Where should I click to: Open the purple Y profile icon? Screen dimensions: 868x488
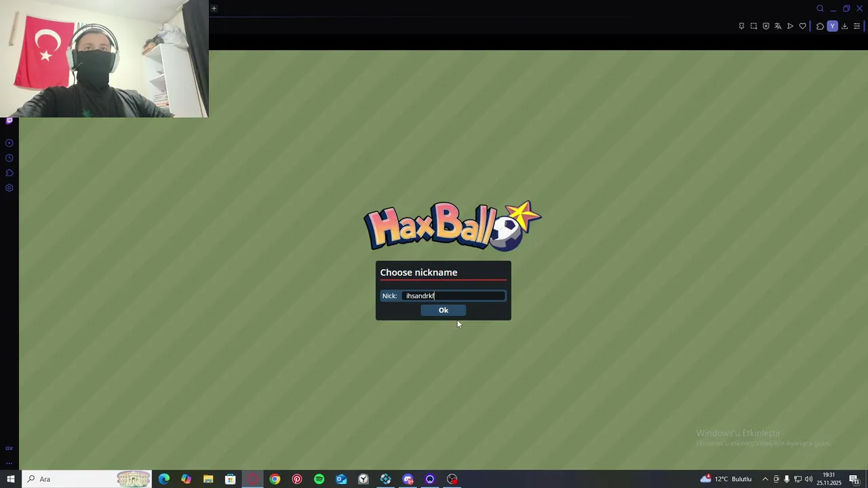point(832,26)
